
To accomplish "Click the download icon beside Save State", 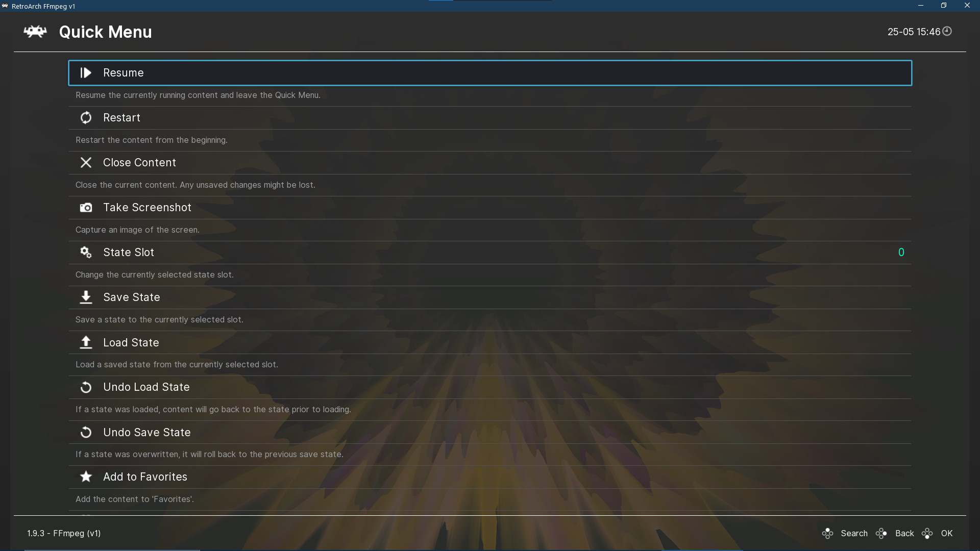I will tap(86, 297).
